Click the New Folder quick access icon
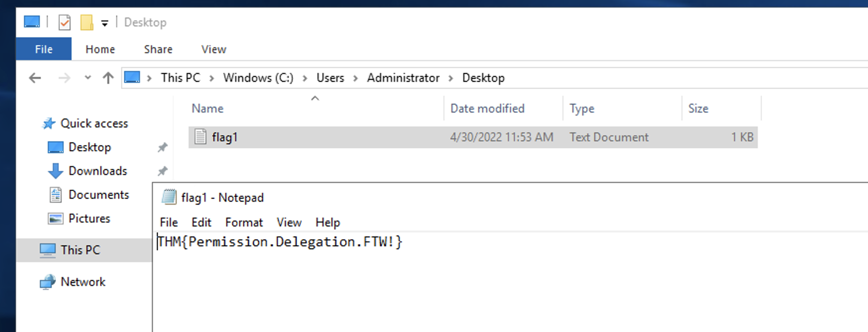Screen dimensions: 868x332 point(87,22)
